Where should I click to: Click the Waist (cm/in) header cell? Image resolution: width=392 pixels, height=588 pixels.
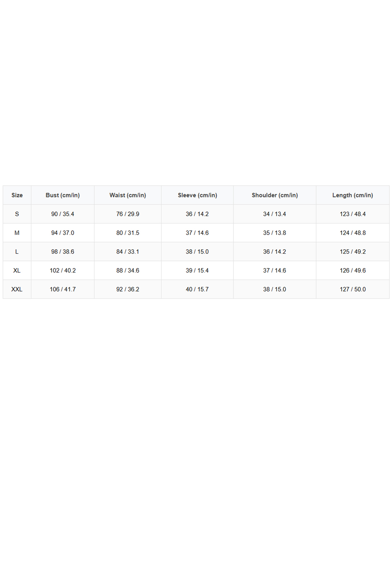128,195
